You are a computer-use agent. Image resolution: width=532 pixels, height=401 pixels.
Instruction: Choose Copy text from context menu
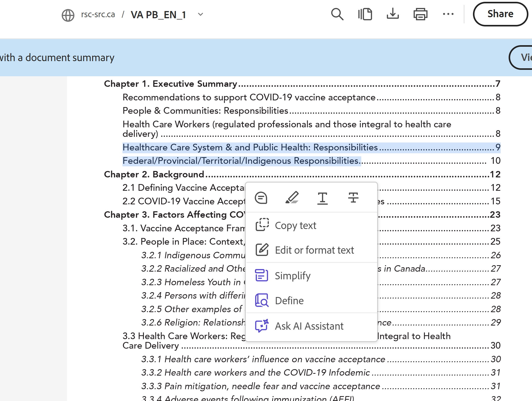pyautogui.click(x=311, y=225)
